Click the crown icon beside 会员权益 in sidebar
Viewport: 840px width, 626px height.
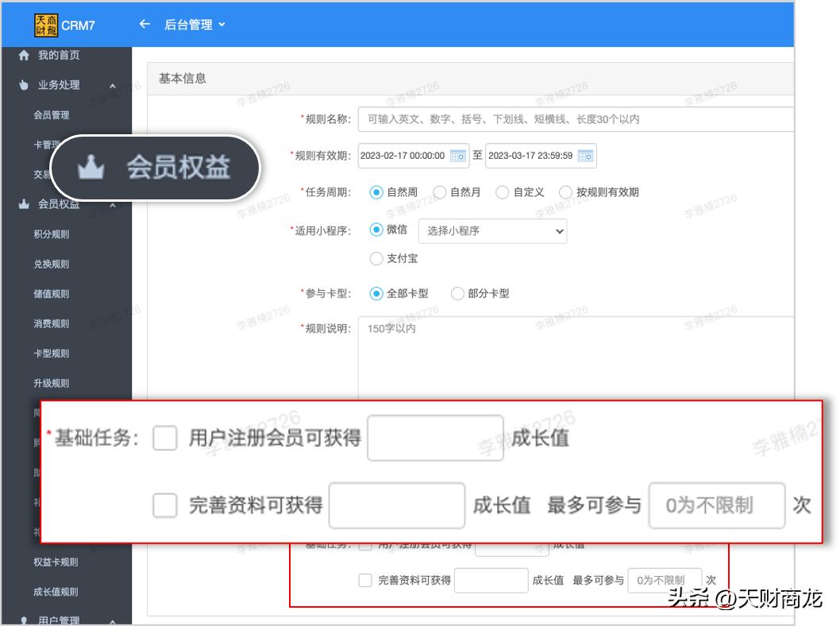24,204
